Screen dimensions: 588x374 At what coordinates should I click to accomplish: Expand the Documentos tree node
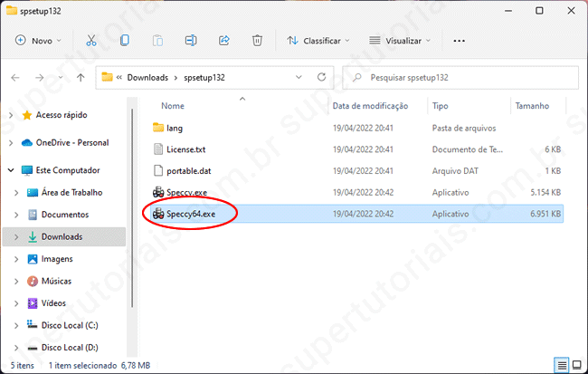click(x=16, y=215)
